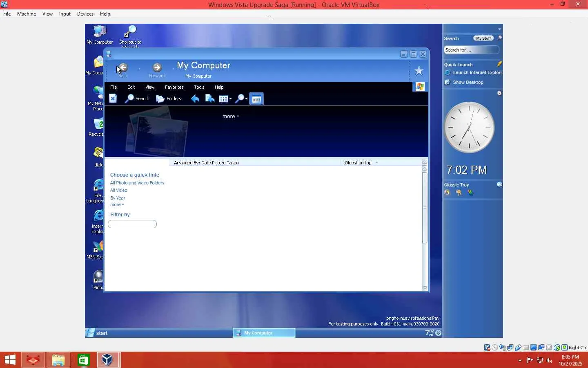Expand the 'more' dropdown in the dark banner
The width and height of the screenshot is (588, 368).
[231, 117]
